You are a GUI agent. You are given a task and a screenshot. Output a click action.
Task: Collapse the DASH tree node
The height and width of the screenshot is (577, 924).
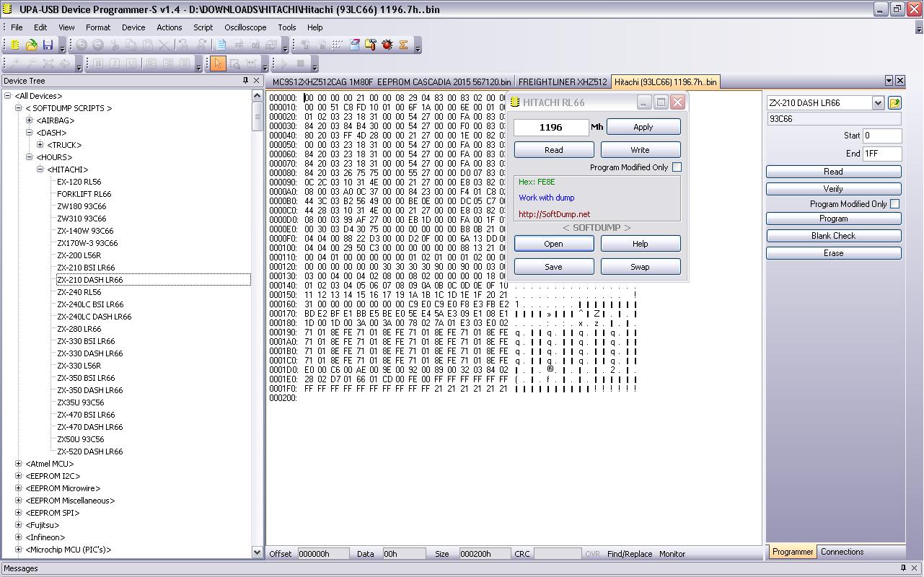[x=29, y=133]
